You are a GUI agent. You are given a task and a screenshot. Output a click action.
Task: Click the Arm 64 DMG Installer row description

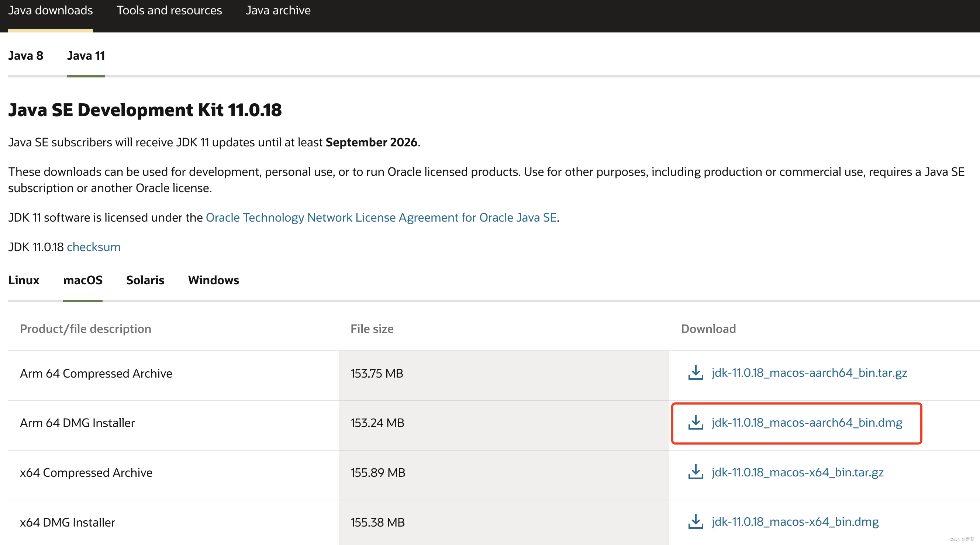pos(77,423)
